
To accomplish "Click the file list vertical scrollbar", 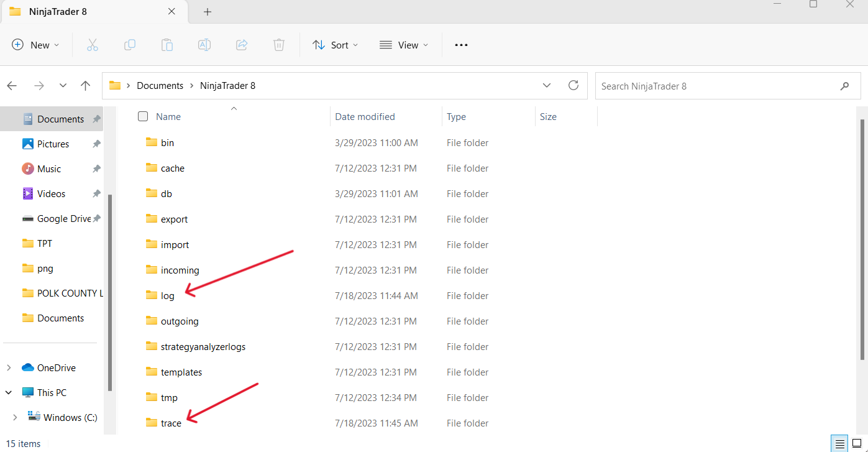I will tap(862, 239).
